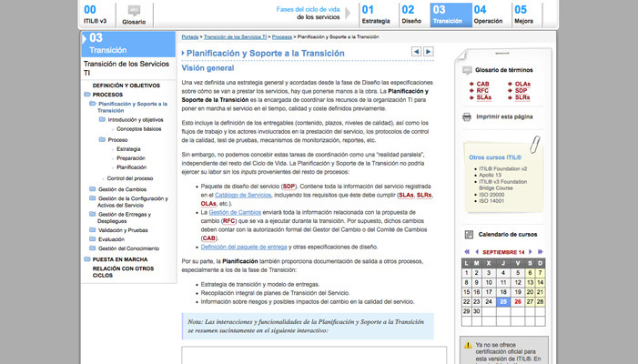Collapse Introducción y objetivos subfolder
This screenshot has height=364, width=638.
(x=102, y=119)
